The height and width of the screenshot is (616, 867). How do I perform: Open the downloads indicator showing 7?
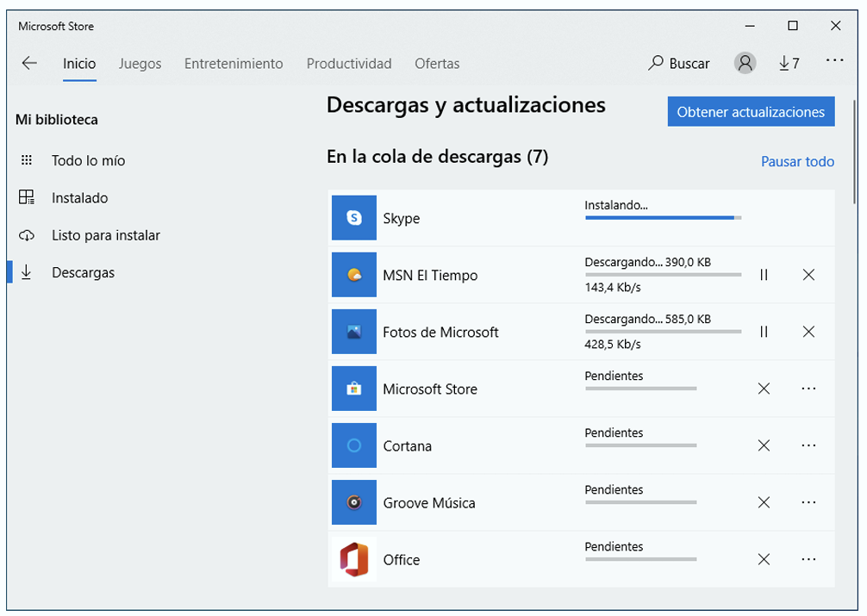(789, 63)
